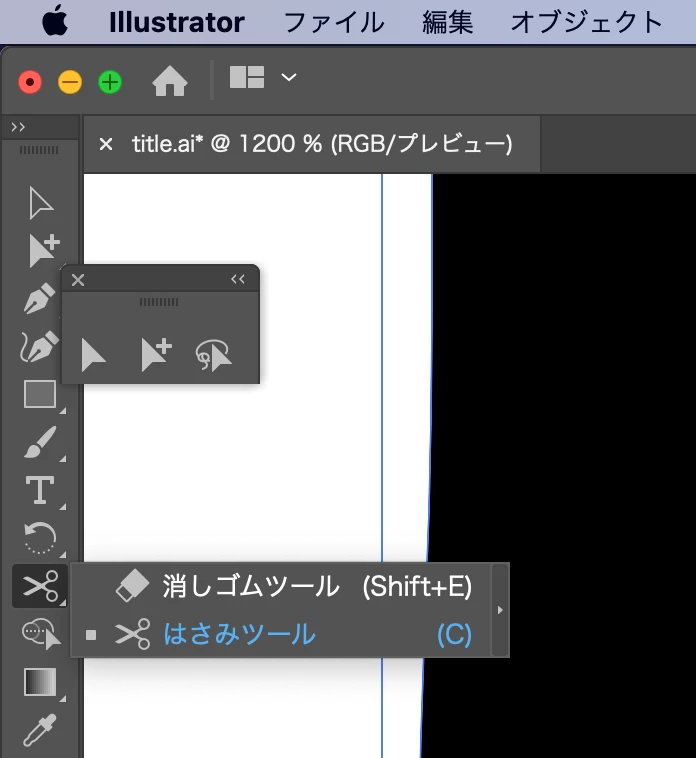696x758 pixels.
Task: Choose 消しゴムツール from the flyout
Action: (280, 586)
